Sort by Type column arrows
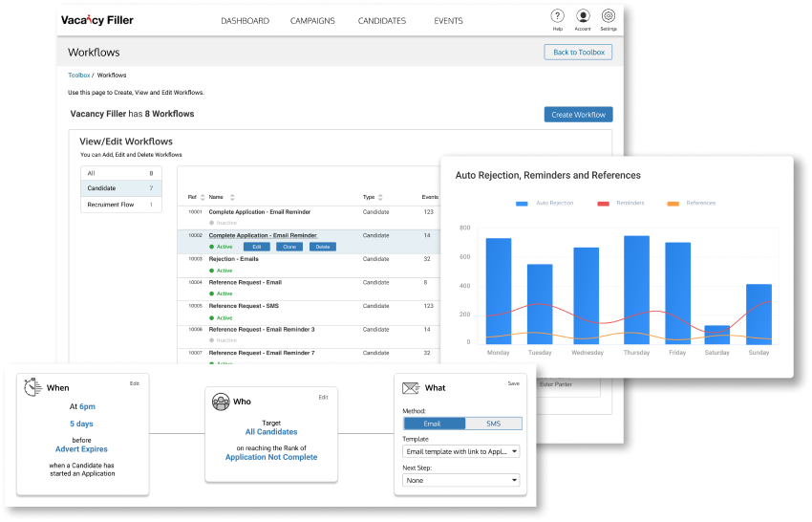The image size is (812, 522). pos(380,198)
